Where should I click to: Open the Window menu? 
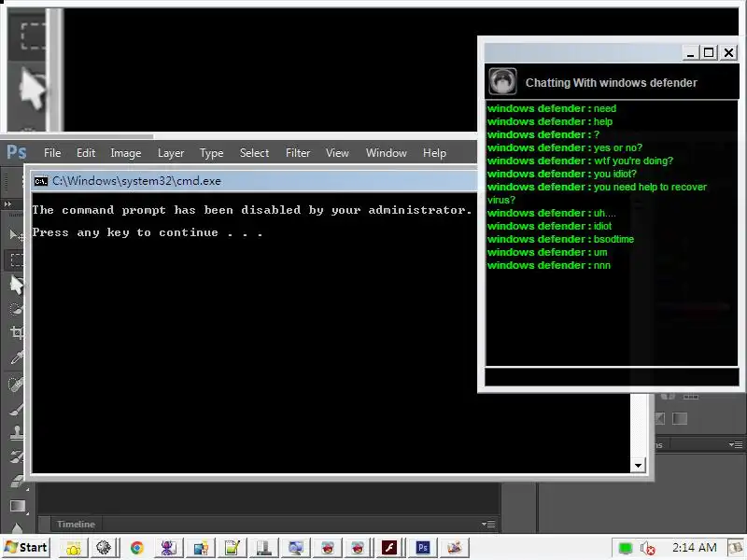point(387,153)
